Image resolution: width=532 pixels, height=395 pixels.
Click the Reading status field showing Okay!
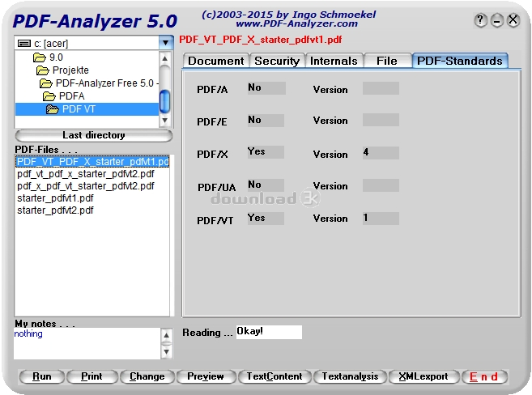[269, 332]
